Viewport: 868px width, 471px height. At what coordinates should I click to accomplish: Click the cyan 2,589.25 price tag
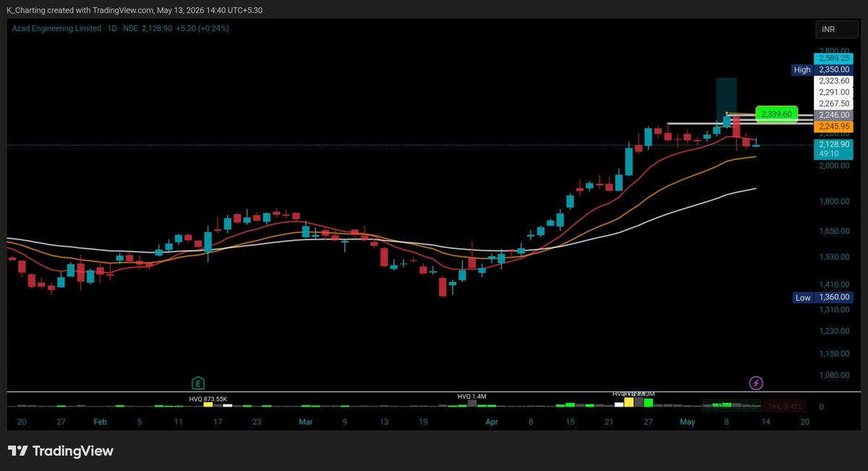(x=834, y=58)
